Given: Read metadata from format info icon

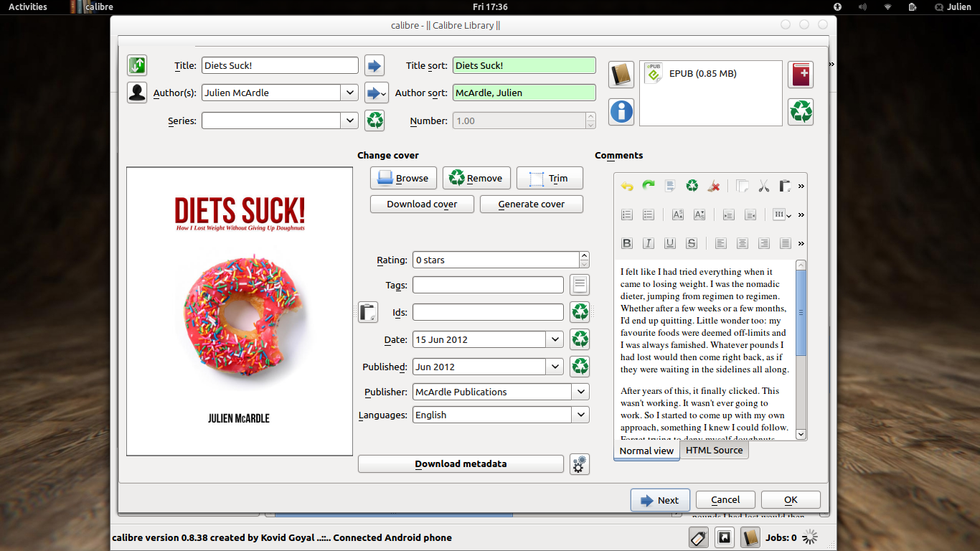Looking at the screenshot, I should click(621, 112).
